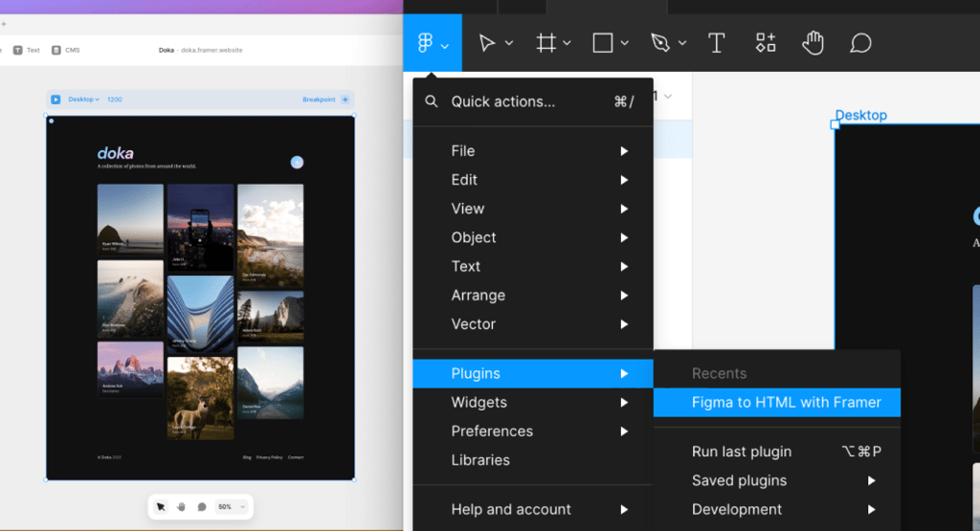Image resolution: width=980 pixels, height=531 pixels.
Task: Open the shape tools dropdown chevron
Action: tap(624, 43)
